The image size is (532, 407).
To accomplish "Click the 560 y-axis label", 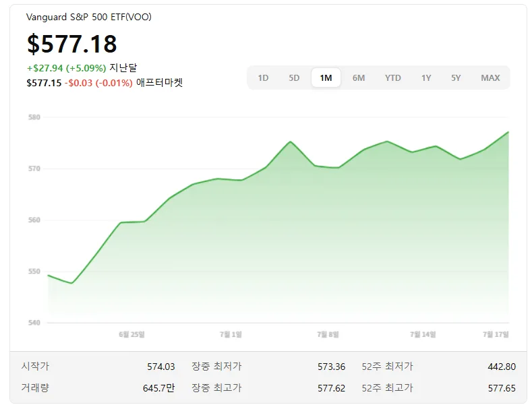I will [x=34, y=220].
